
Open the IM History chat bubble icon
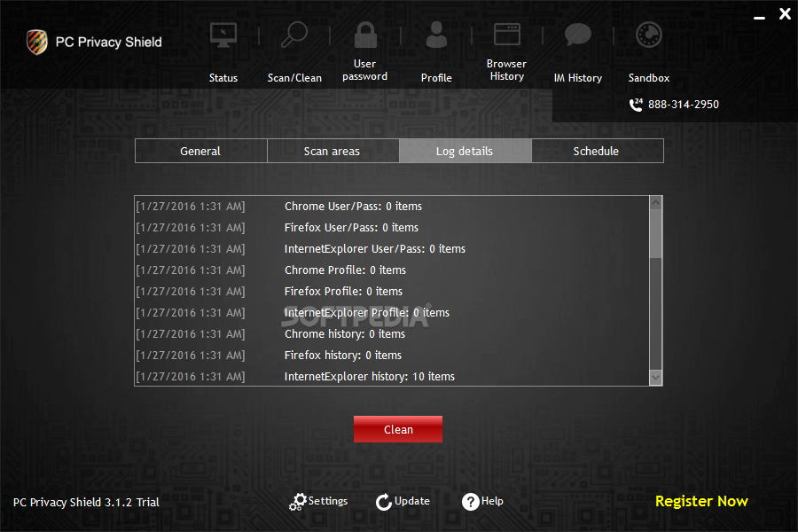[x=577, y=35]
